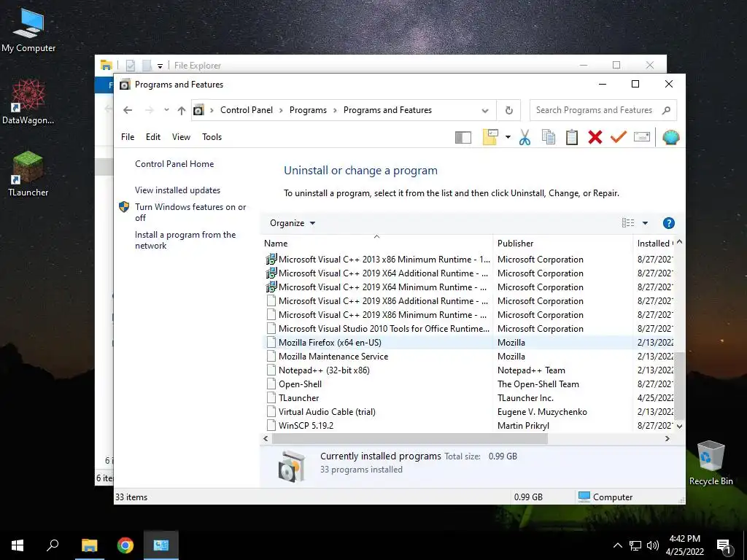
Task: Click the Paste clipboard toolbar icon
Action: click(572, 138)
